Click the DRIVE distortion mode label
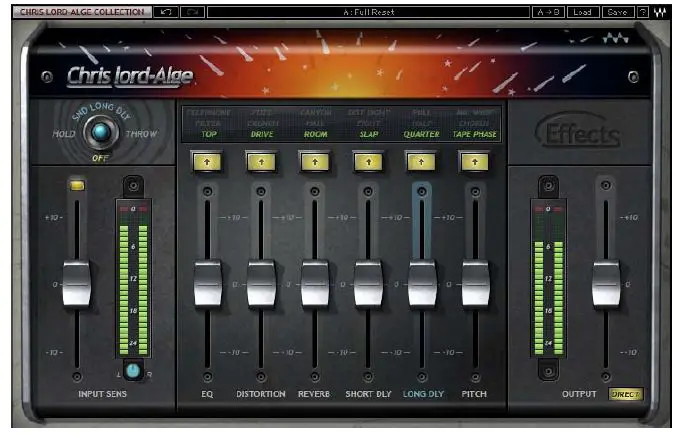The width and height of the screenshot is (685, 437). tap(262, 134)
